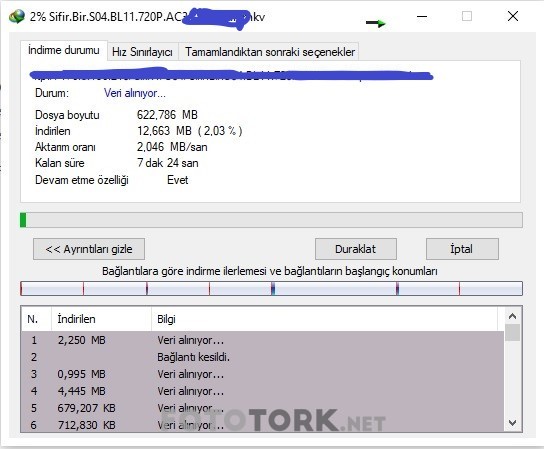Image resolution: width=544 pixels, height=449 pixels.
Task: Click the scroll up arrow in connections list
Action: point(512,316)
